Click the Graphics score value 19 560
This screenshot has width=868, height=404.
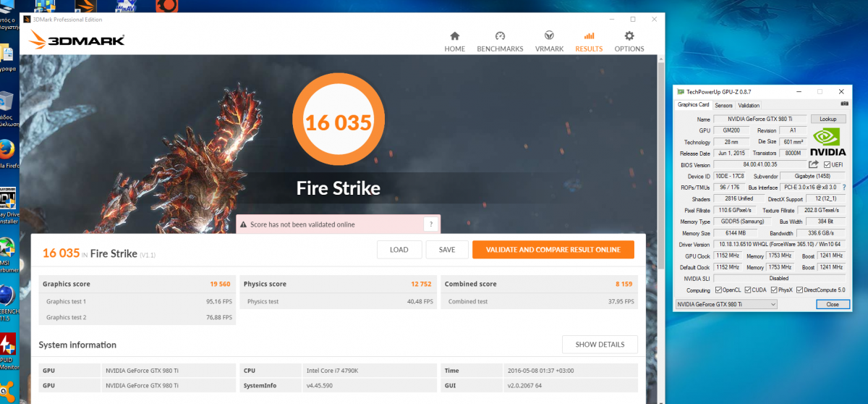tap(220, 285)
